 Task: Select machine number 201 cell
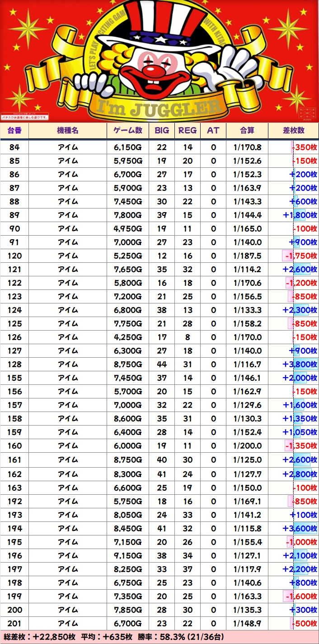click(14, 623)
